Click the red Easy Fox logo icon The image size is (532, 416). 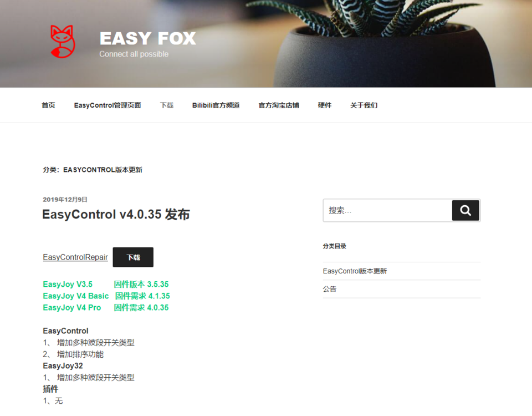[x=63, y=42]
